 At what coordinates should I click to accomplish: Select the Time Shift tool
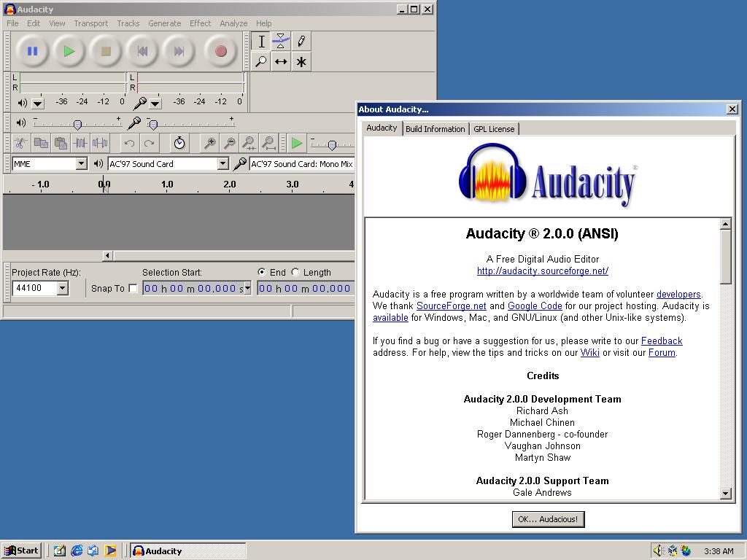(x=281, y=61)
